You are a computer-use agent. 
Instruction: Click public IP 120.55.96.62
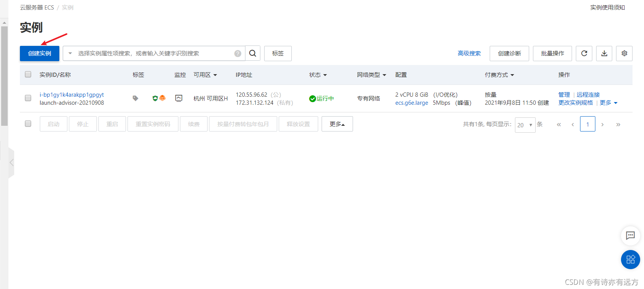252,95
